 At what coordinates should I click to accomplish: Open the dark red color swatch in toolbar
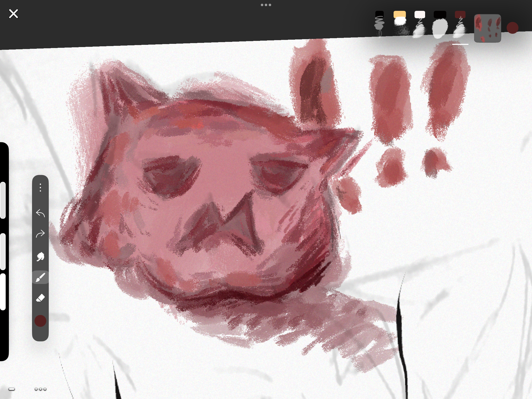(x=40, y=321)
